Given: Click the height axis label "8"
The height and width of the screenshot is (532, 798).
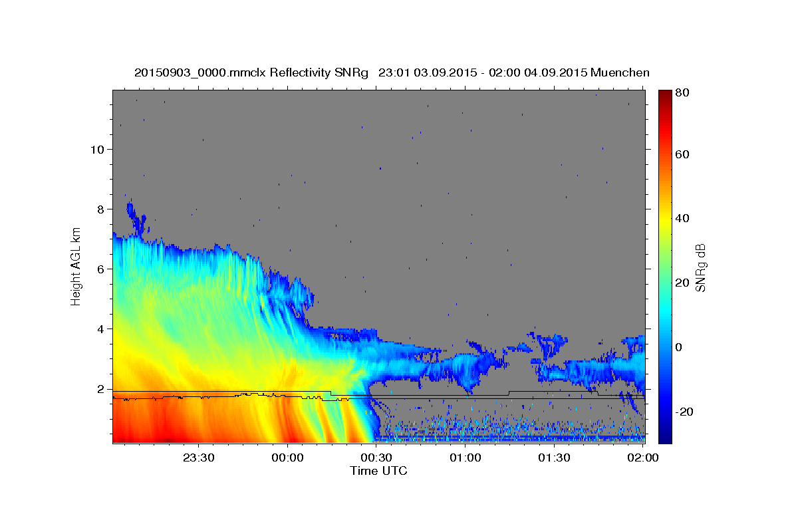Looking at the screenshot, I should (x=102, y=209).
